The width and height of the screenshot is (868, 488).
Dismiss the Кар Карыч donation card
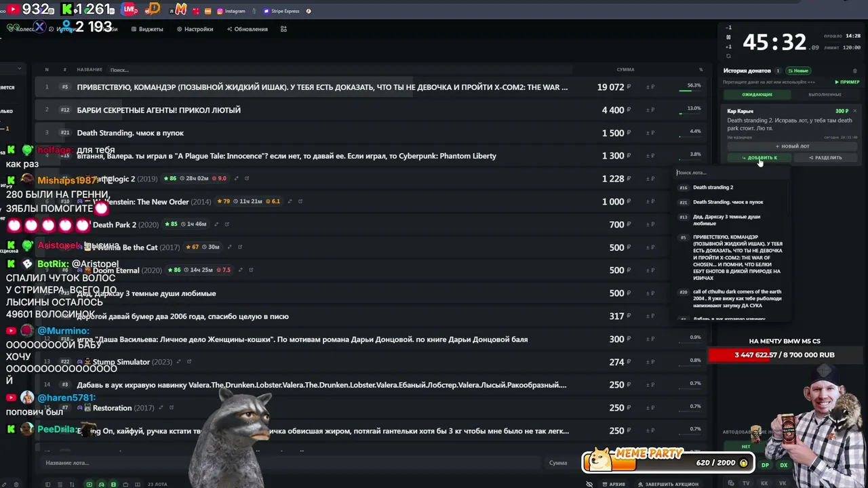coord(854,110)
